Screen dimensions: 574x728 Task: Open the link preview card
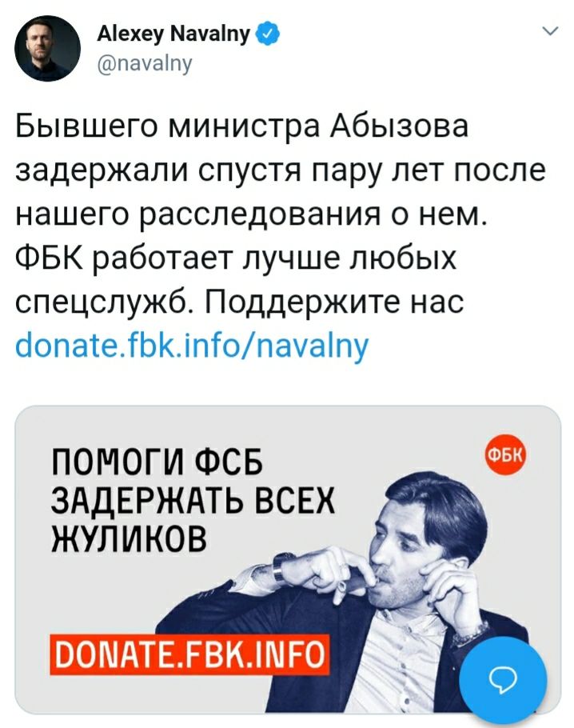(x=288, y=559)
